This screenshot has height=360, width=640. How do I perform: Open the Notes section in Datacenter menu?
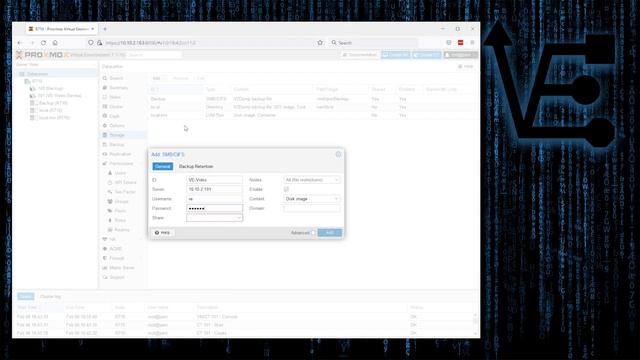pos(115,97)
